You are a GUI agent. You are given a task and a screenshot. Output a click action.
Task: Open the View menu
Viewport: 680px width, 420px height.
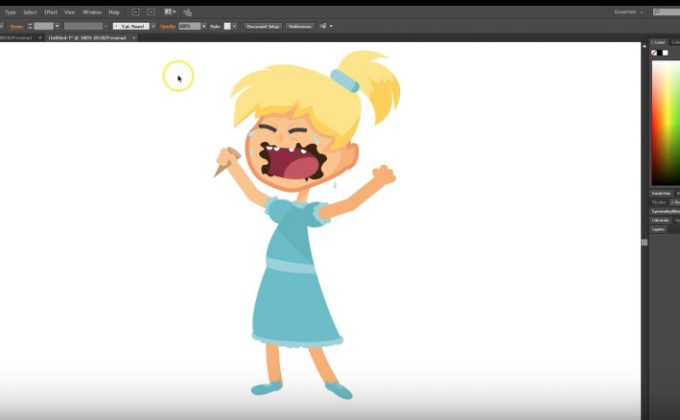point(69,12)
